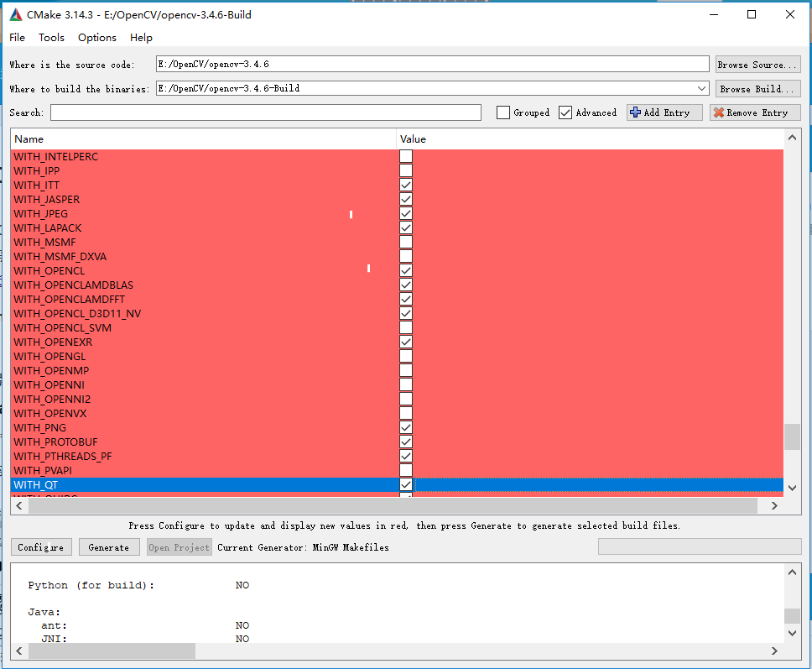Screen dimensions: 812x669
Task: Uncheck the WITH_PNG option
Action: (x=405, y=427)
